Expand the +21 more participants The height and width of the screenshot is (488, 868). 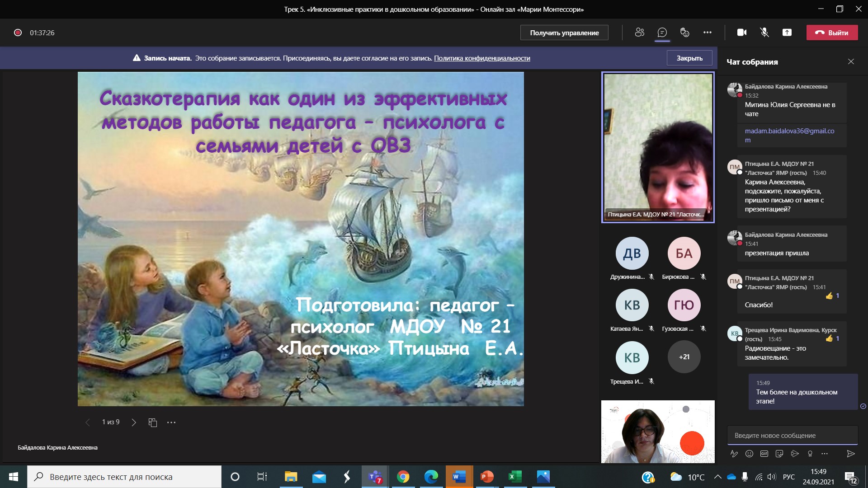pos(684,357)
